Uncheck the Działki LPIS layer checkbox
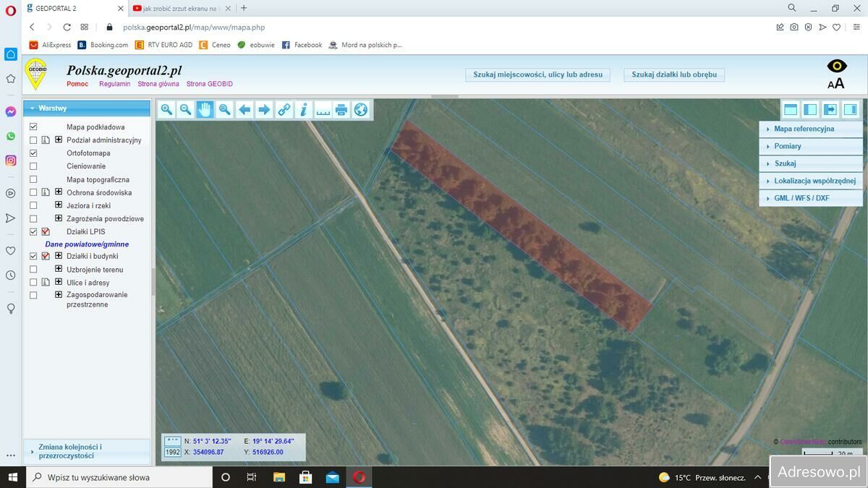868x488 pixels. [x=33, y=232]
